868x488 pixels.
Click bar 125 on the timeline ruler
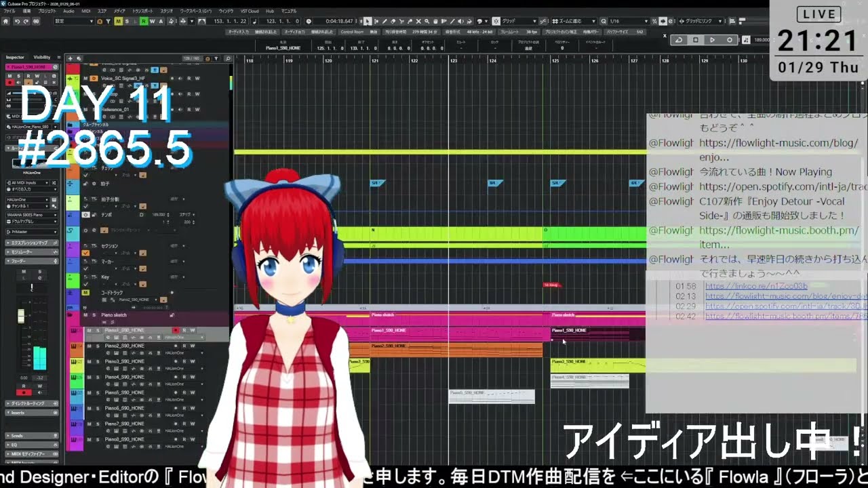pos(555,61)
